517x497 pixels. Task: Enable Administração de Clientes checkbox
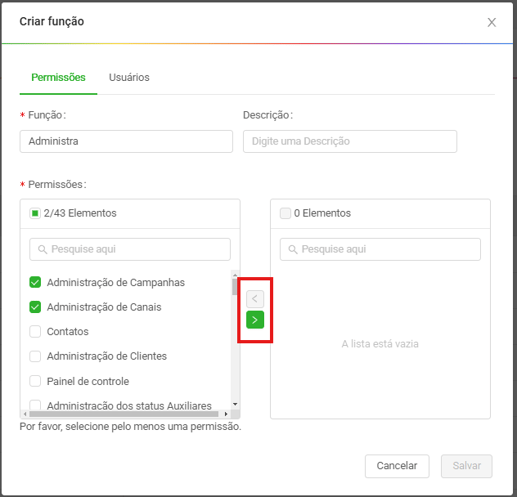pyautogui.click(x=35, y=356)
